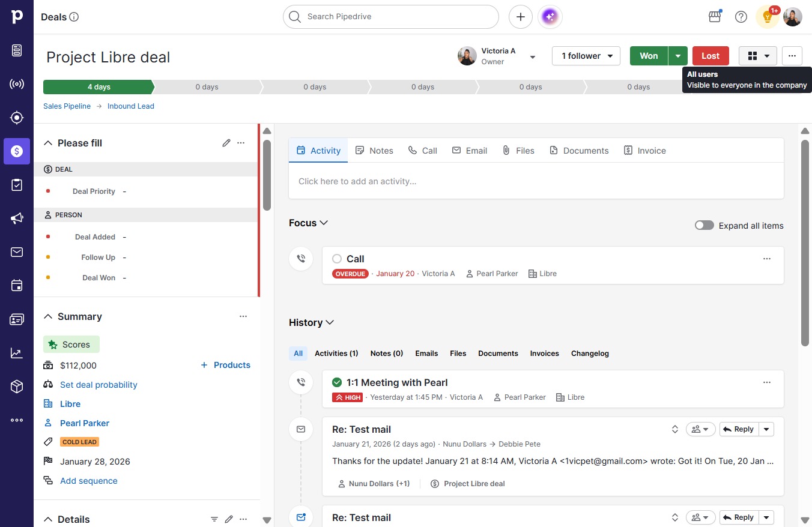This screenshot has height=527, width=812.
Task: Open Please fill section more options
Action: [x=241, y=143]
